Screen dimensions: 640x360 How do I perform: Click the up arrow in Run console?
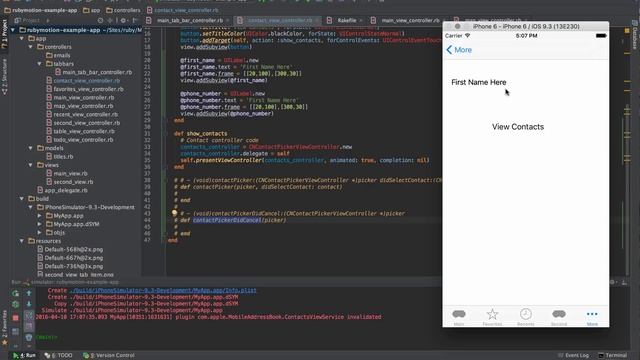point(29,293)
